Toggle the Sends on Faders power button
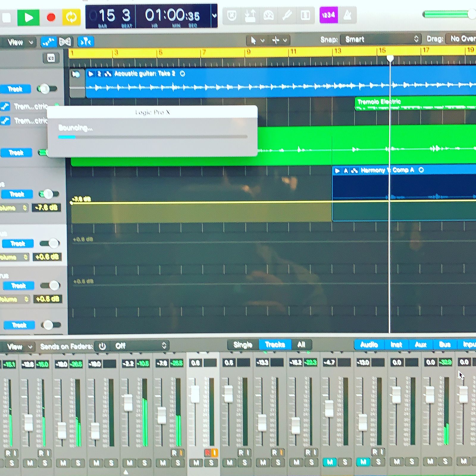 tap(102, 346)
